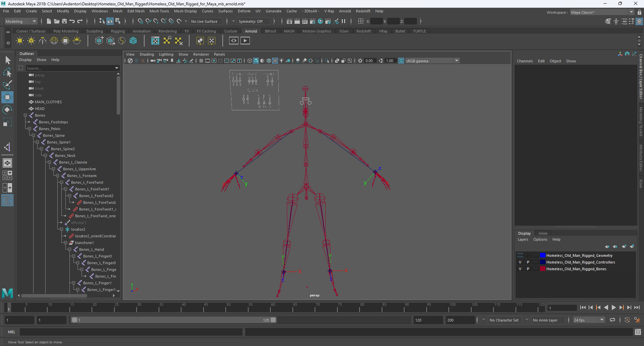
Task: Open animation preferences icon
Action: [x=637, y=320]
